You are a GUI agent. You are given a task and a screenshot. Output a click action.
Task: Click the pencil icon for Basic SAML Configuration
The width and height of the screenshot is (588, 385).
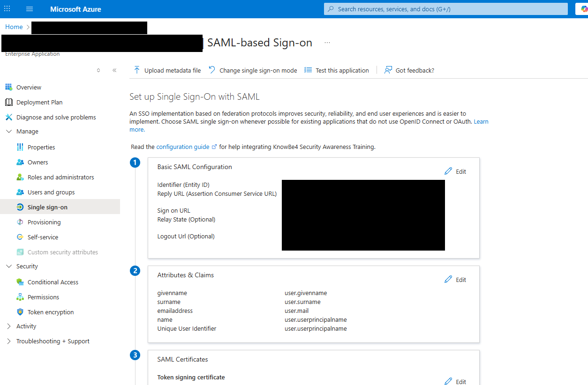click(448, 171)
